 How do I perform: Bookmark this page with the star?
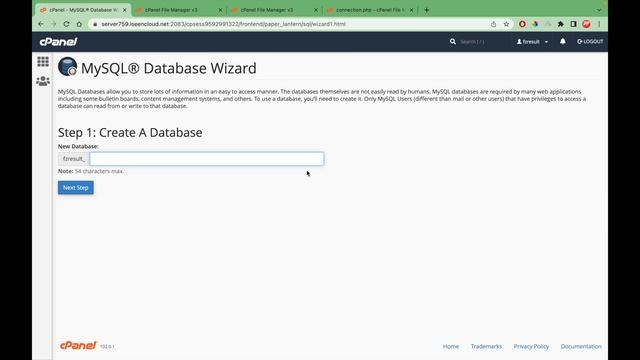pos(506,24)
